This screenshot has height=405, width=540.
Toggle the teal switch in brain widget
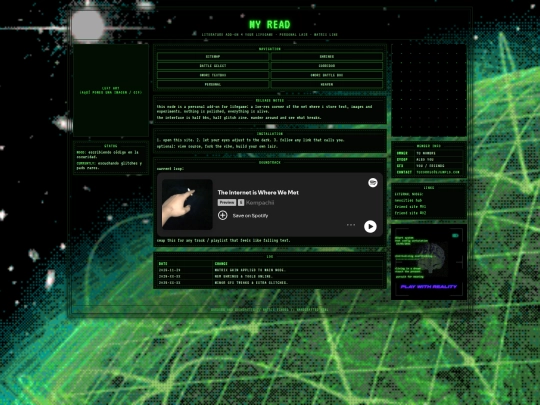coord(455,236)
